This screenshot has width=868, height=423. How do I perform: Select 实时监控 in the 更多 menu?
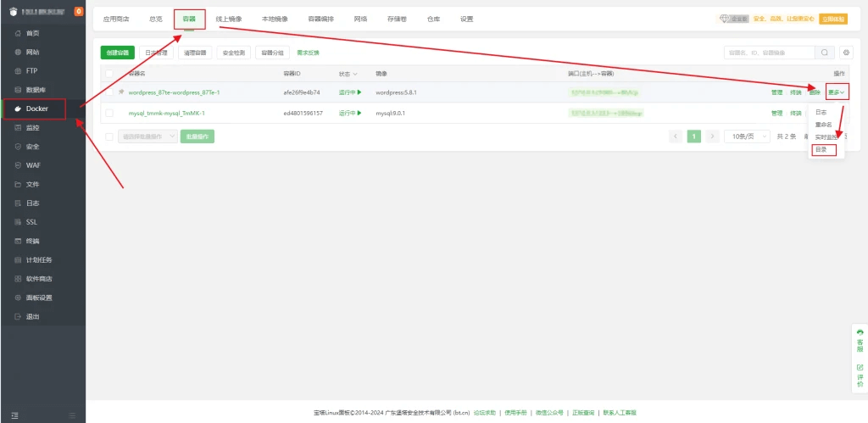point(826,137)
